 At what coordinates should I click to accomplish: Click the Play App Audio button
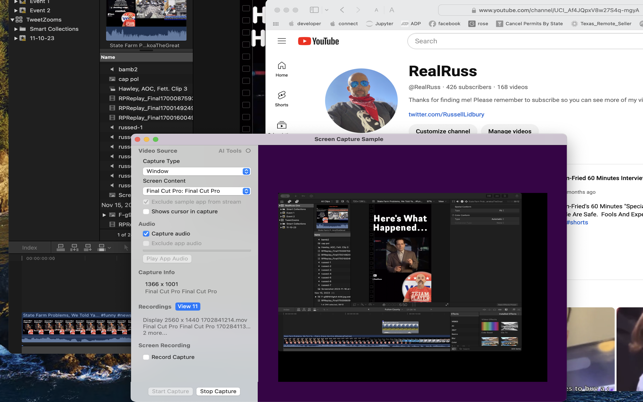coord(167,258)
